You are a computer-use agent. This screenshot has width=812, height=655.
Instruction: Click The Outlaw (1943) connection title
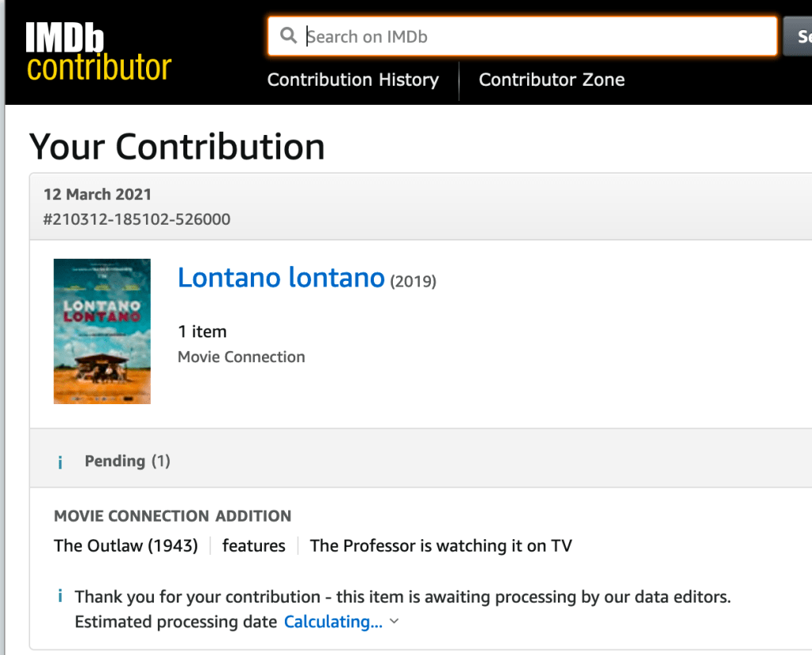(x=125, y=545)
